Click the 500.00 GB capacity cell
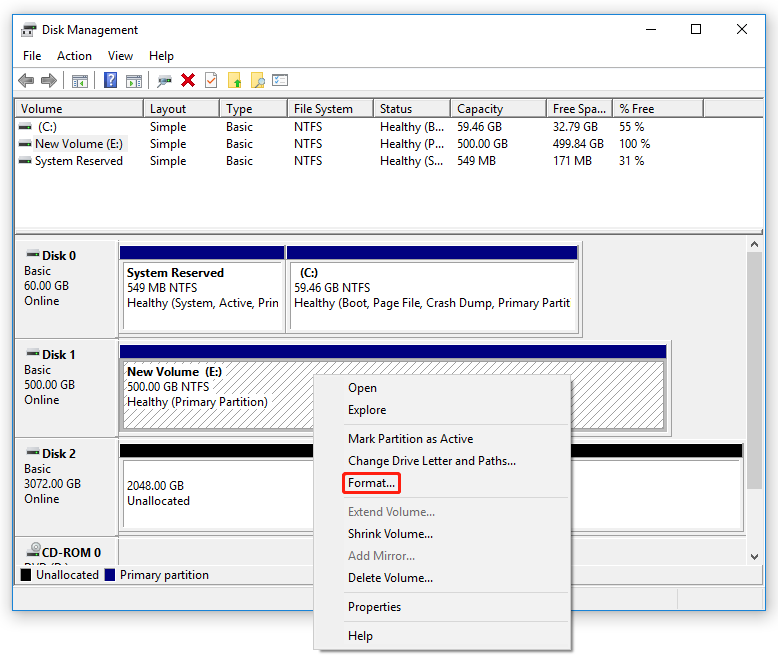 [482, 144]
